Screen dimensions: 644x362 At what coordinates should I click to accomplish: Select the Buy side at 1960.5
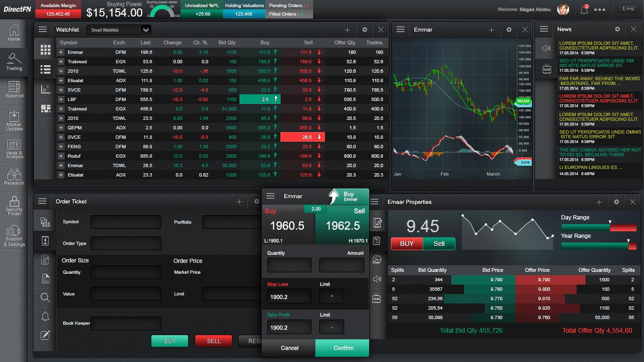click(288, 226)
